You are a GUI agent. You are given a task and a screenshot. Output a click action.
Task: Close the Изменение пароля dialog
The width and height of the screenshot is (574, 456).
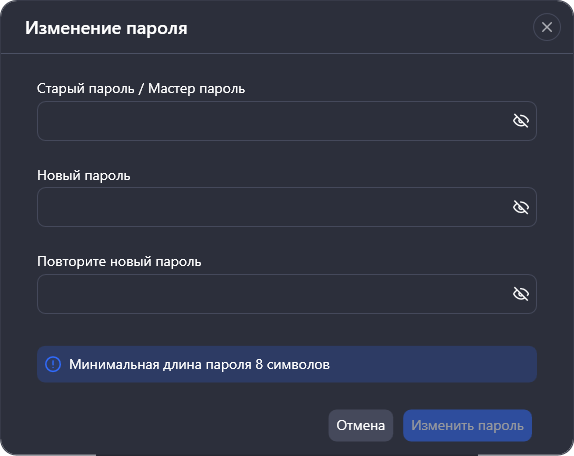(547, 27)
